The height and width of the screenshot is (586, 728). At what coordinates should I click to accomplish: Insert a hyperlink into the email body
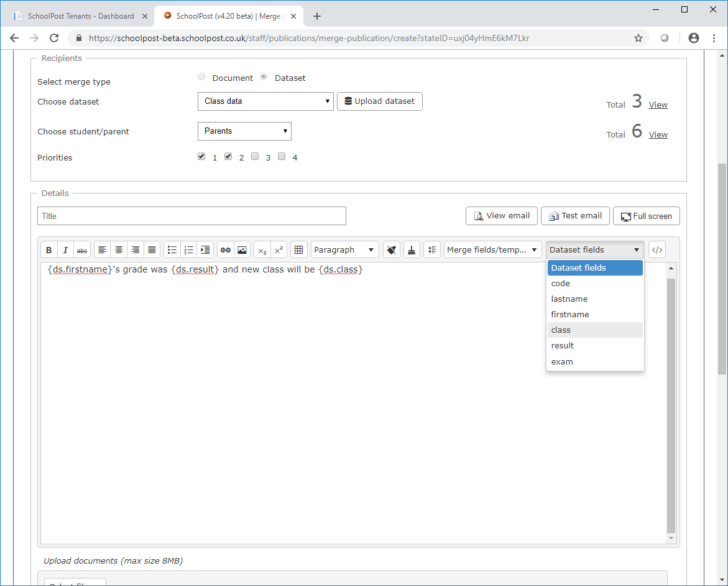coord(225,249)
